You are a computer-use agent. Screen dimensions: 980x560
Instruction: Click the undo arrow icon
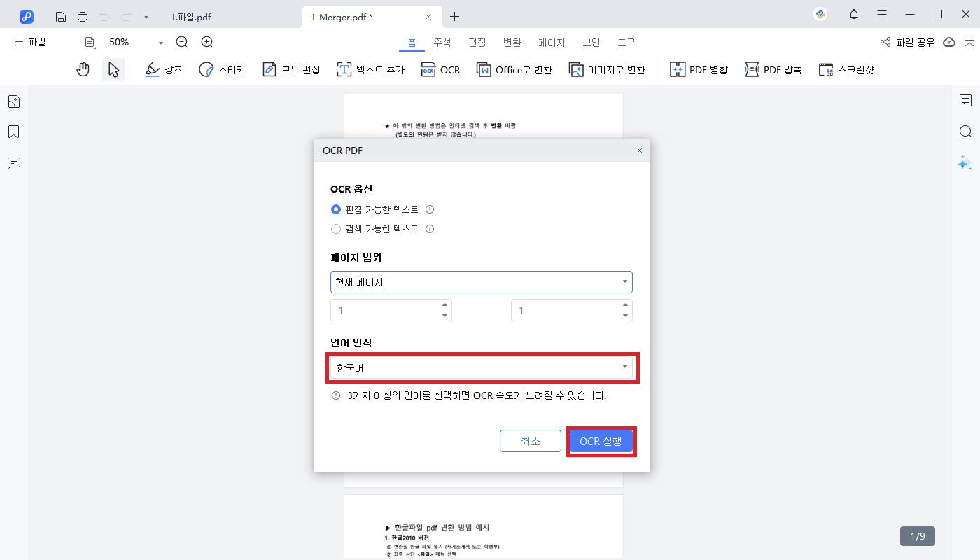click(x=104, y=17)
